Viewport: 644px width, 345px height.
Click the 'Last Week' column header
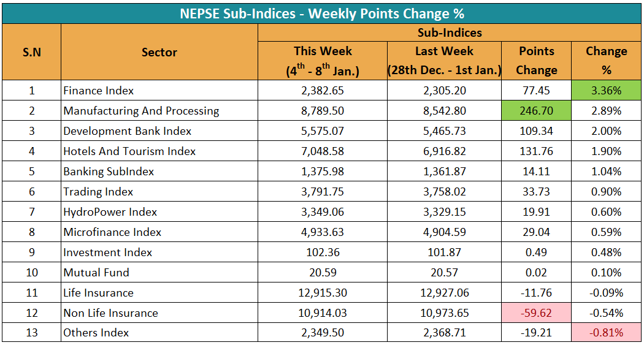coord(444,61)
